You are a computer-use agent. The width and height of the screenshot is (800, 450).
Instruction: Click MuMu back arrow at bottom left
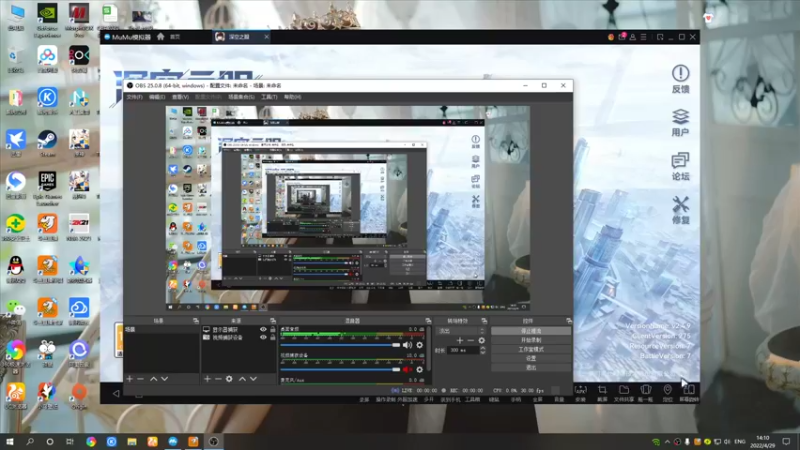116,393
